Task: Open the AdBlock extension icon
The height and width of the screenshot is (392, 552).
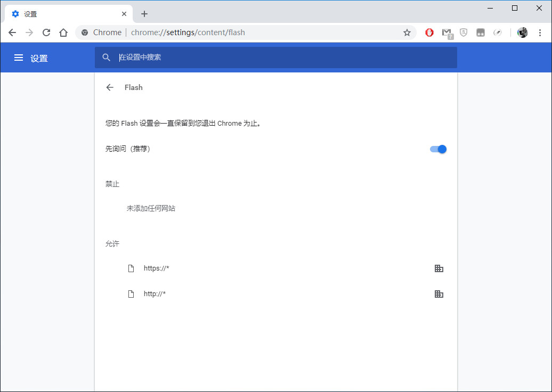Action: tap(429, 32)
